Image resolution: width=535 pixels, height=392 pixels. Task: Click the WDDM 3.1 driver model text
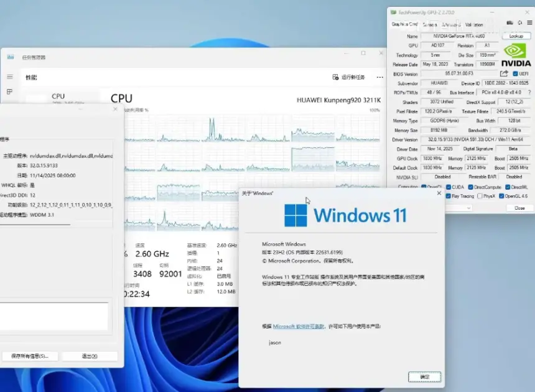[x=42, y=215]
